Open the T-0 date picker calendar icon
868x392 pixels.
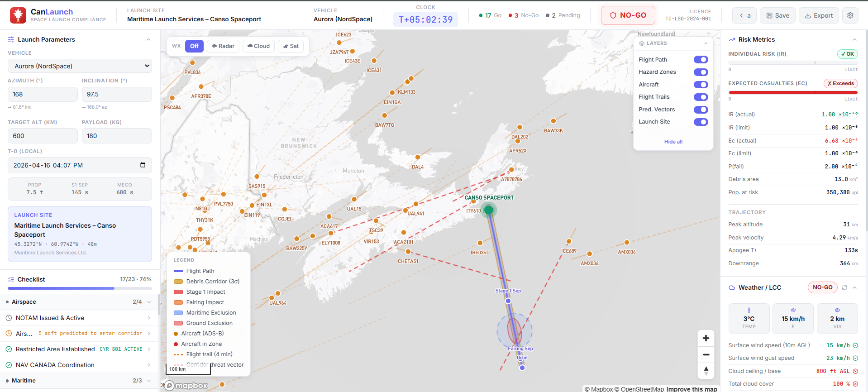pos(143,165)
